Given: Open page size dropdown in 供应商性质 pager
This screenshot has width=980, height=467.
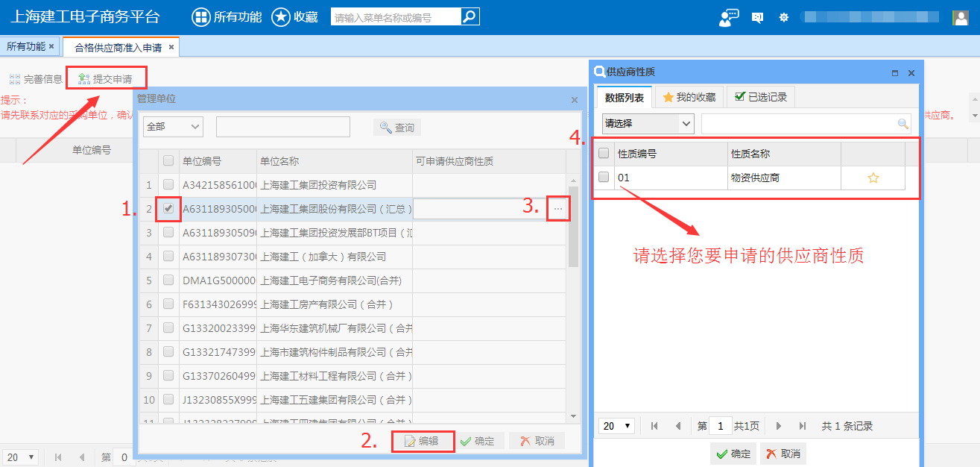Looking at the screenshot, I should point(616,426).
